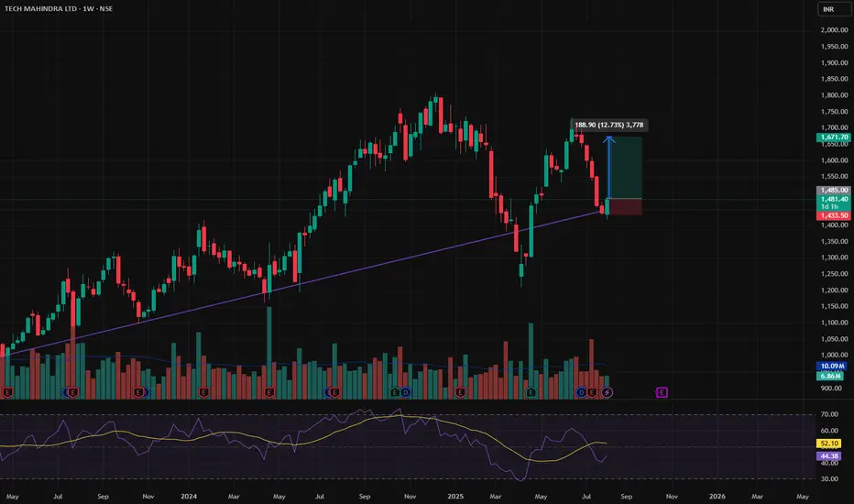
Task: Click the red late-April 2024 earnings E marker
Action: pos(269,392)
